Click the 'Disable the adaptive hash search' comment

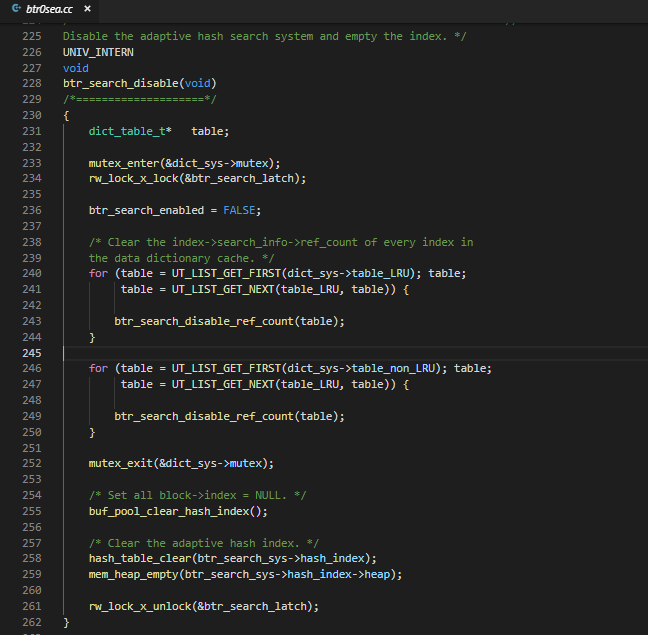click(264, 36)
